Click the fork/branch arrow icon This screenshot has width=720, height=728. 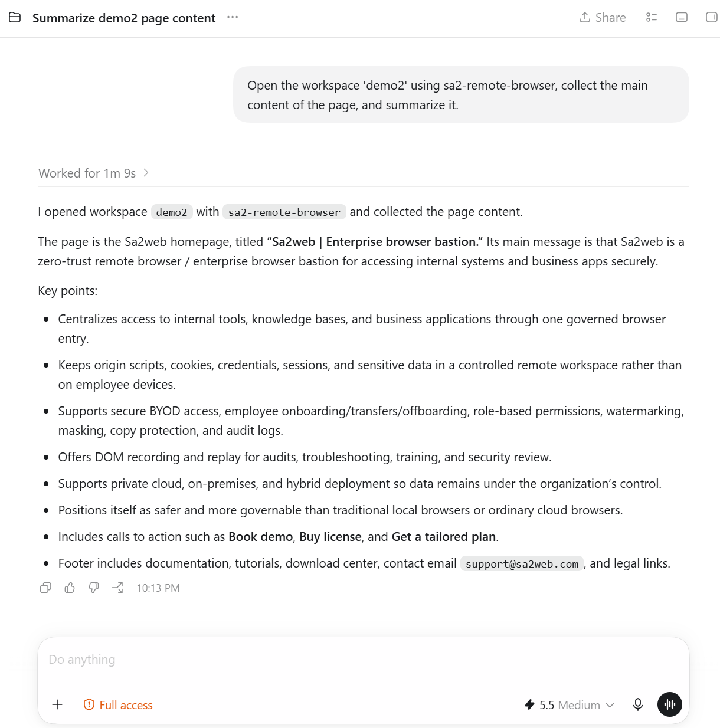point(117,588)
